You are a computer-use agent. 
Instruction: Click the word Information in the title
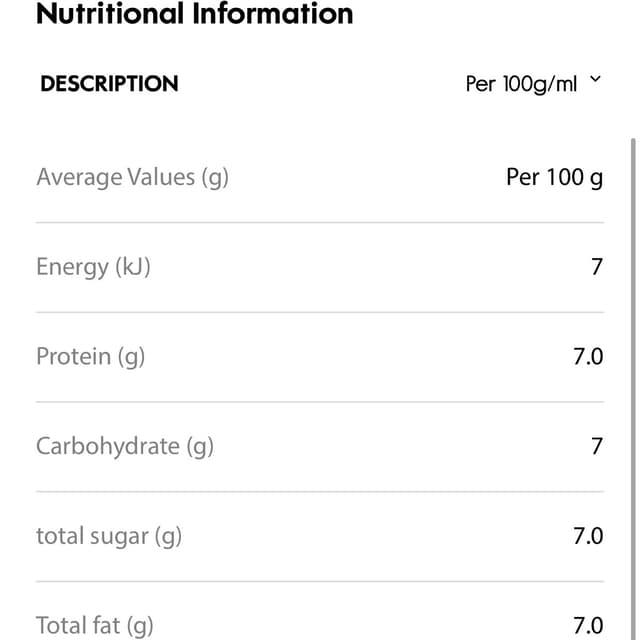point(273,13)
